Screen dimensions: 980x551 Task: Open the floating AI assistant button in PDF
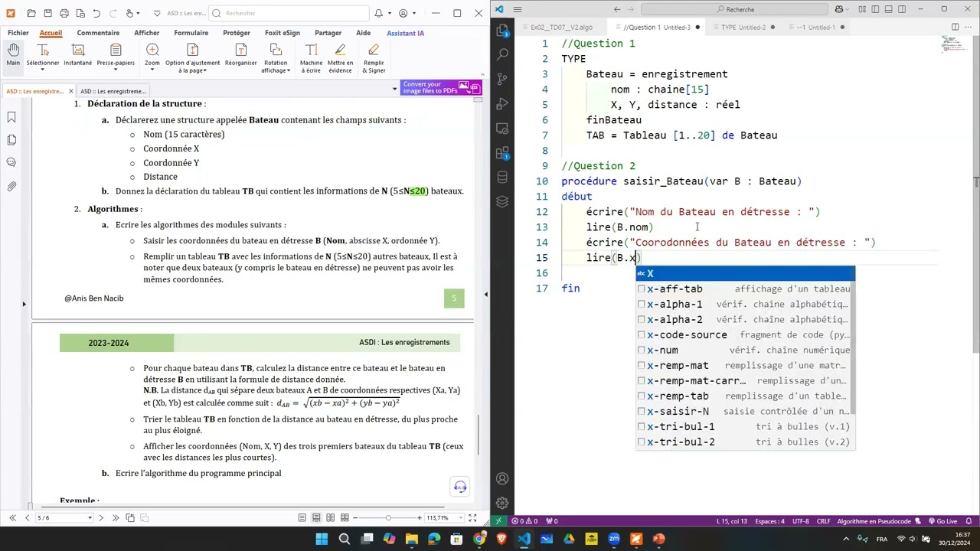[x=460, y=487]
